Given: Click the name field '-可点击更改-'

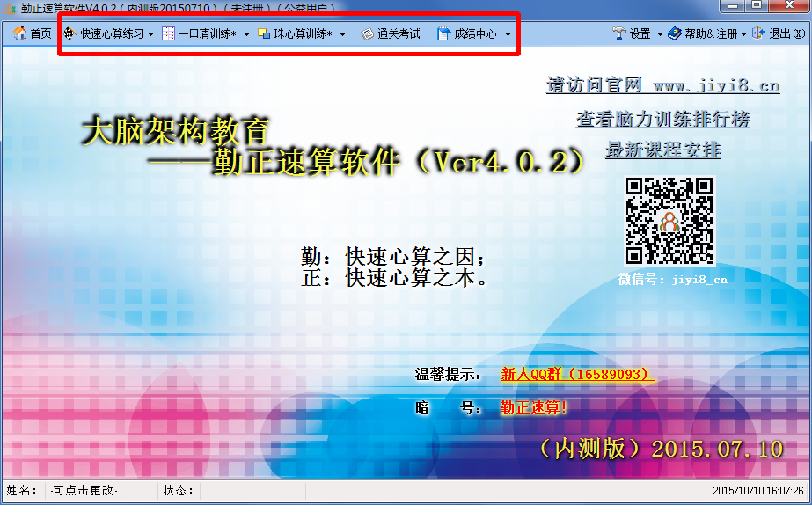Looking at the screenshot, I should (x=84, y=490).
